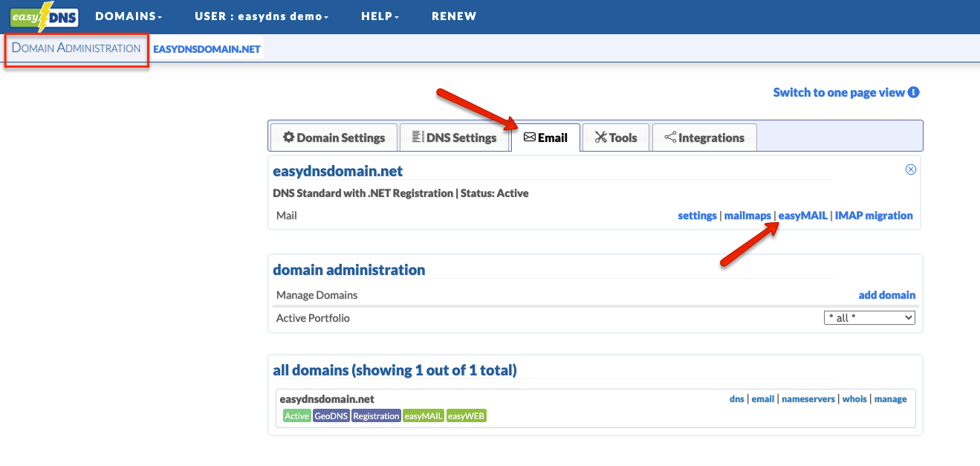
Task: Open the dns link for easydnsdomain.net
Action: point(737,399)
